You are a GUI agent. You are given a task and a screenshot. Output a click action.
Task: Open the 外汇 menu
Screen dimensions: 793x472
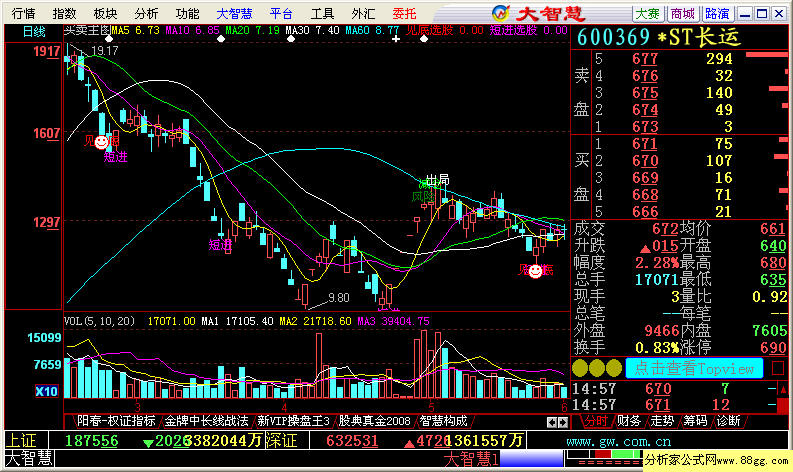[363, 13]
